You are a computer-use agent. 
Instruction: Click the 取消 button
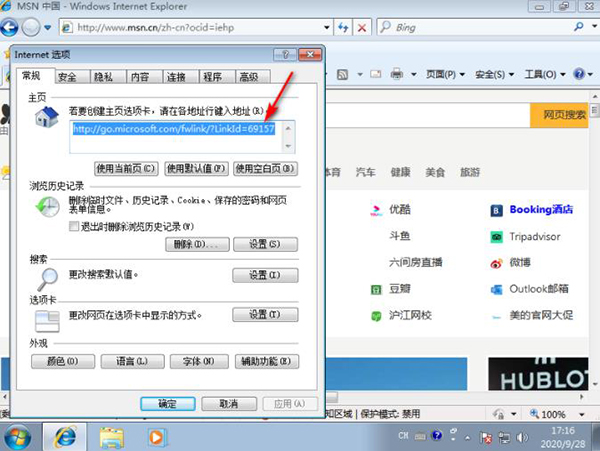coord(229,404)
